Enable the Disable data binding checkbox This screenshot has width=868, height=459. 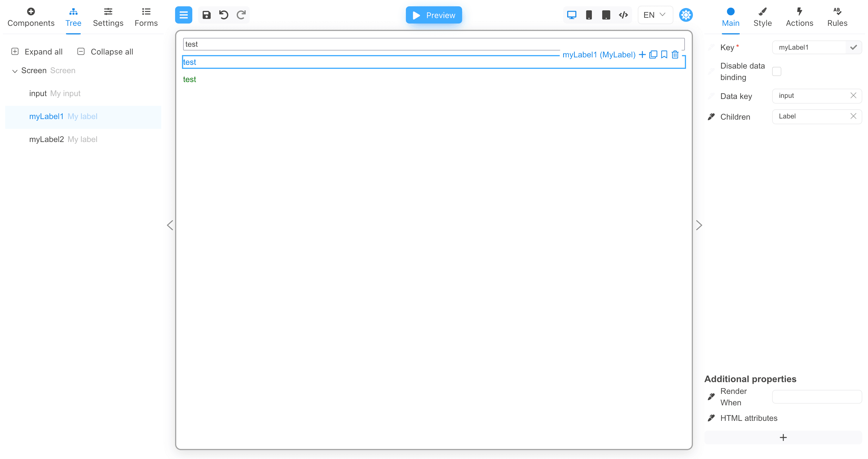[x=777, y=71]
